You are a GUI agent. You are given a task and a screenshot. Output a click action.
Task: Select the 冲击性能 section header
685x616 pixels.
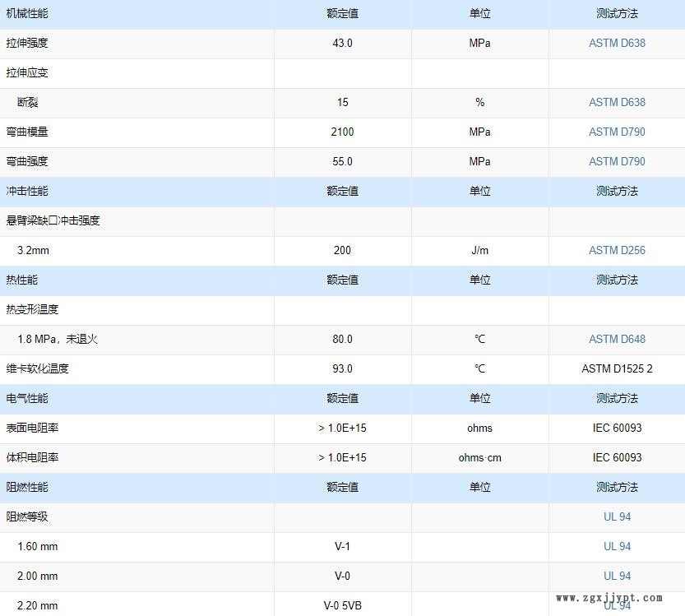(x=27, y=191)
